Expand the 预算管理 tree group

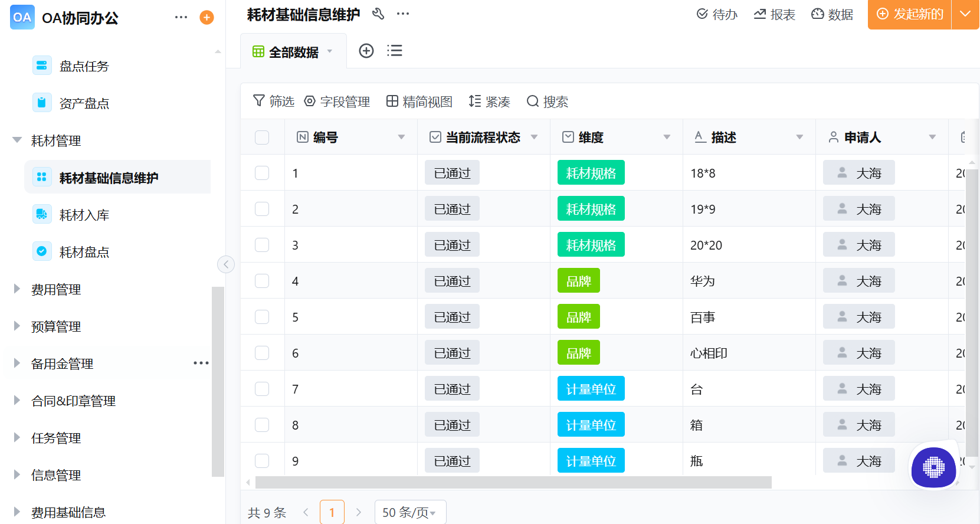(x=17, y=326)
